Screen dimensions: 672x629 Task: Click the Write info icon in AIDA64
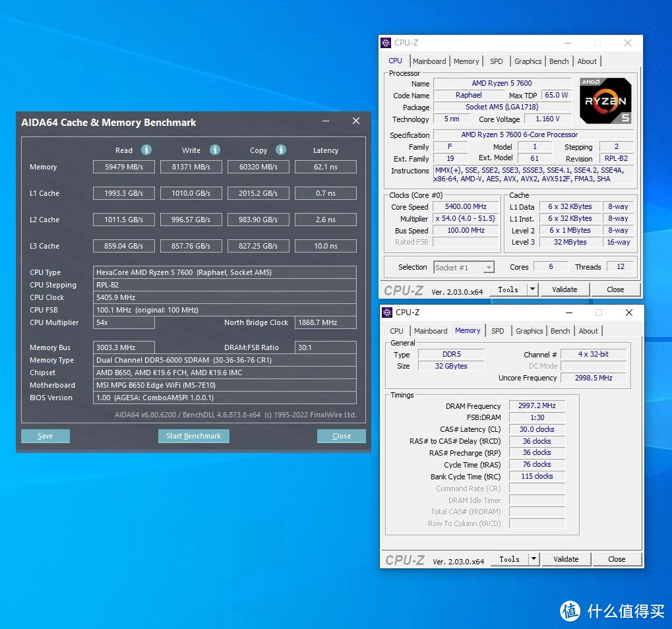click(215, 150)
